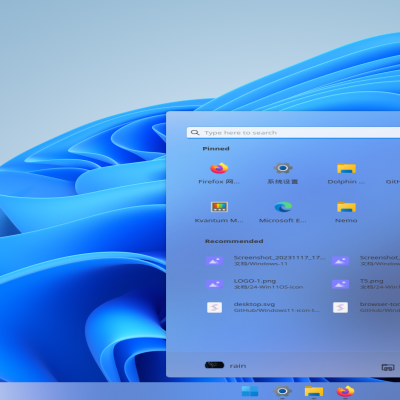This screenshot has width=400, height=400.
Task: Launch the pinned Dolphin file manager
Action: pyautogui.click(x=346, y=173)
